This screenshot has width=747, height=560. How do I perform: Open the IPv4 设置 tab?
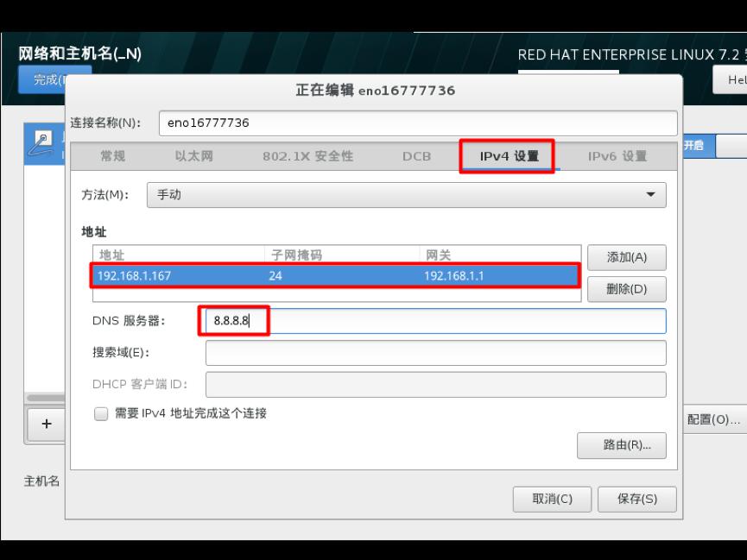(x=509, y=156)
